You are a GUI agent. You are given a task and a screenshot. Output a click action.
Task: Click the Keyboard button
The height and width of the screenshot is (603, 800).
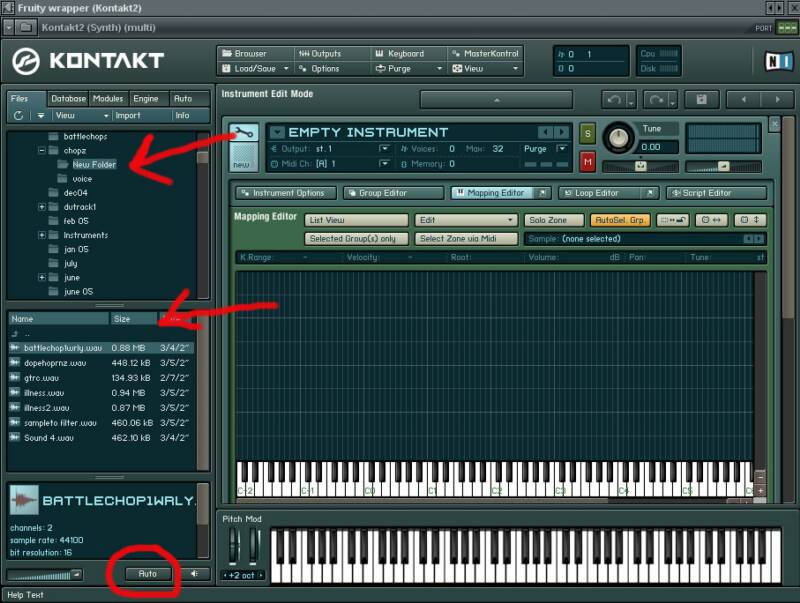point(409,54)
